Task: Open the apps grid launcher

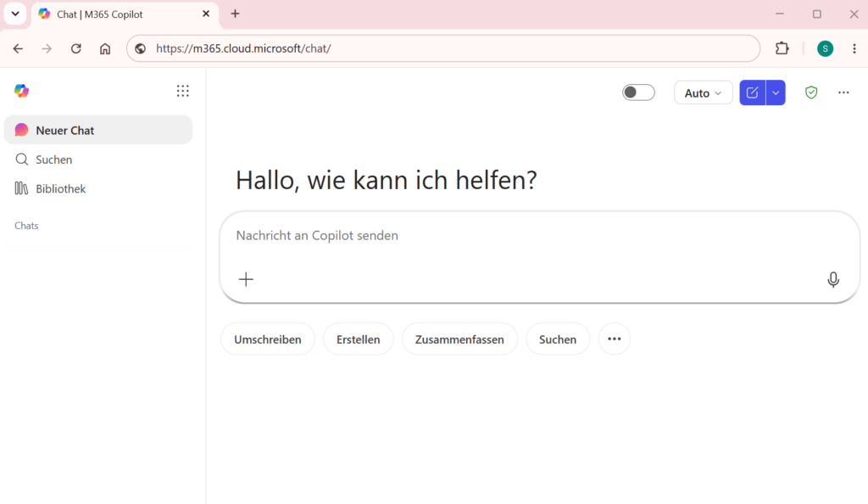Action: (183, 91)
